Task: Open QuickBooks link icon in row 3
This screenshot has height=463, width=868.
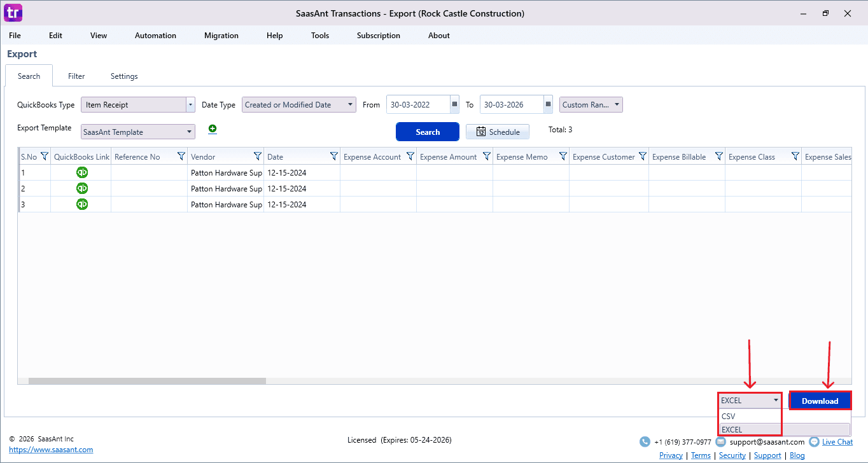Action: coord(82,204)
